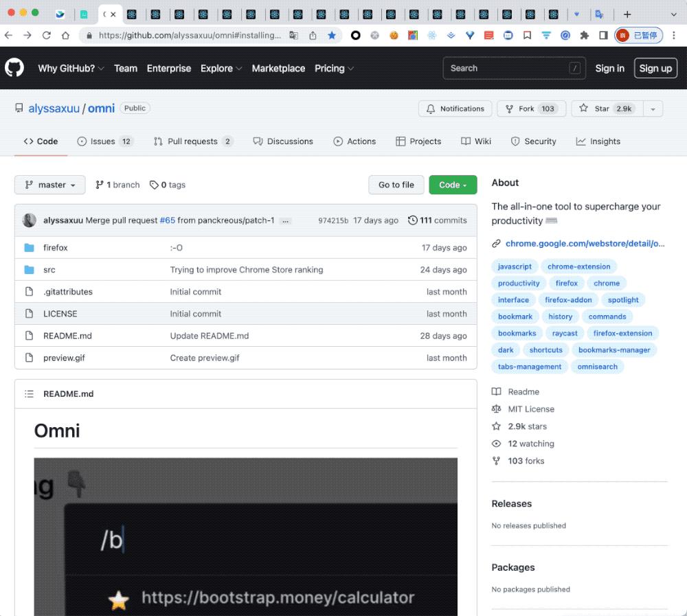Click Sign in
The height and width of the screenshot is (616, 687).
tap(609, 69)
